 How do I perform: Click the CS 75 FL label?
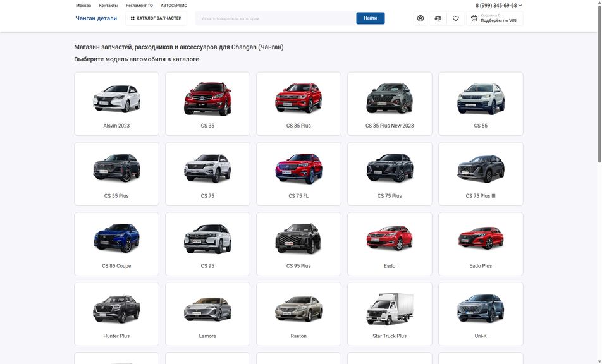[x=298, y=196]
